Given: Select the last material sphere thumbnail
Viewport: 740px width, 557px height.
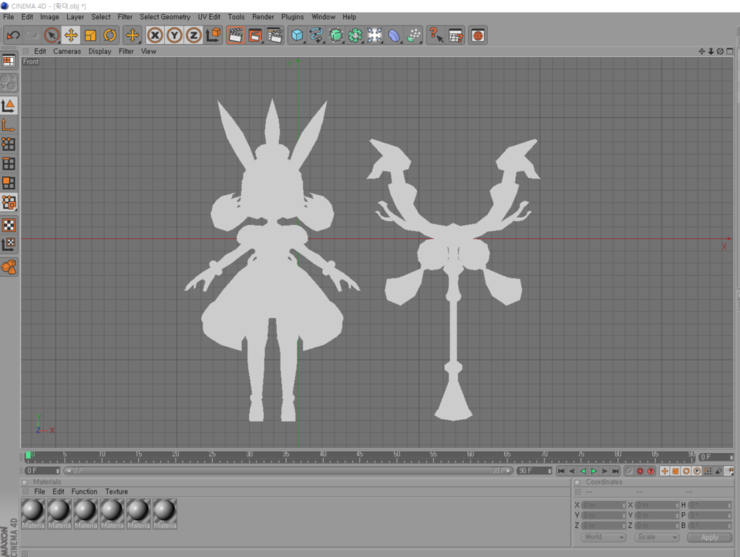Looking at the screenshot, I should (165, 513).
